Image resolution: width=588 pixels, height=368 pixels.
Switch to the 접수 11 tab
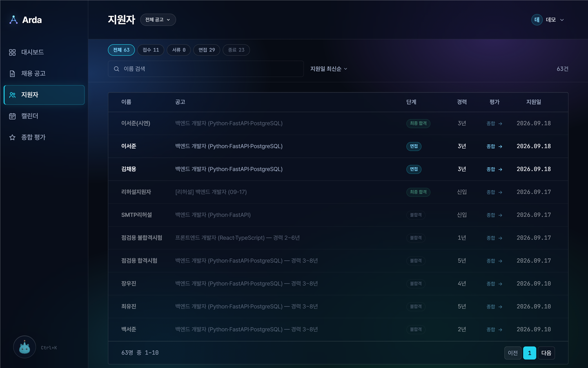(x=151, y=50)
